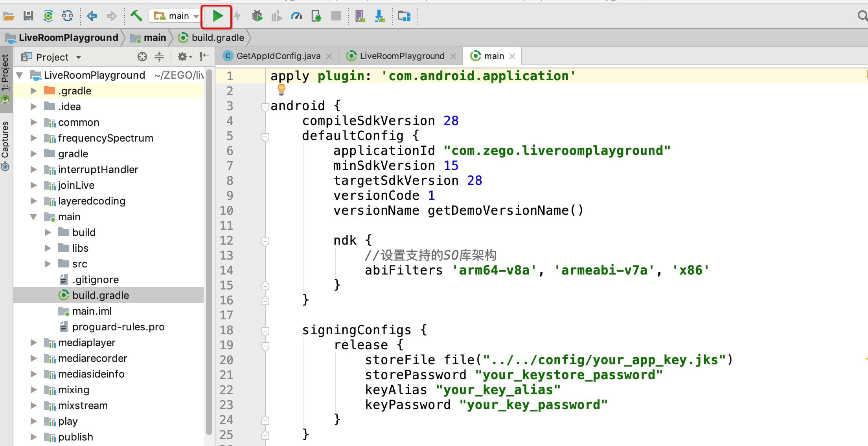
Task: Click the search magnifier icon
Action: tap(862, 16)
